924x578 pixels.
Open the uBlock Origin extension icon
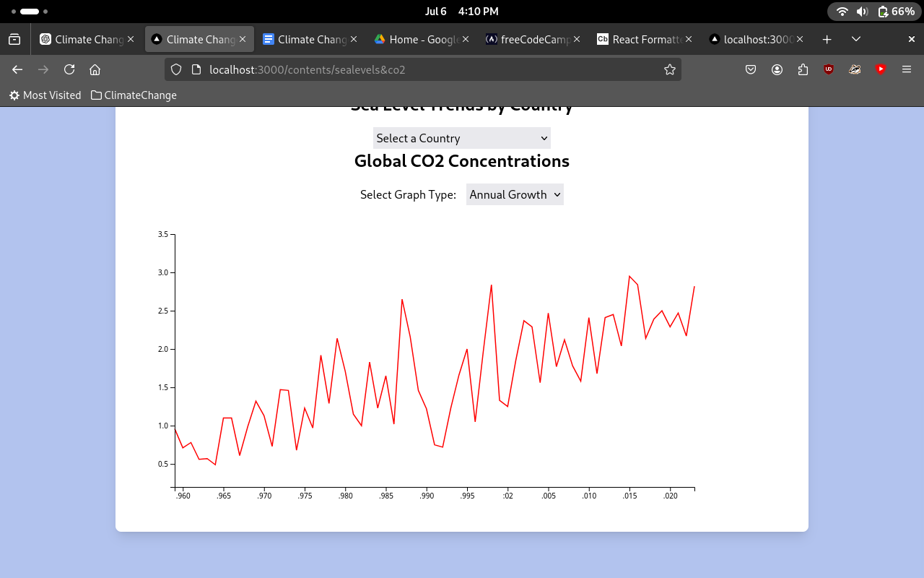click(829, 69)
